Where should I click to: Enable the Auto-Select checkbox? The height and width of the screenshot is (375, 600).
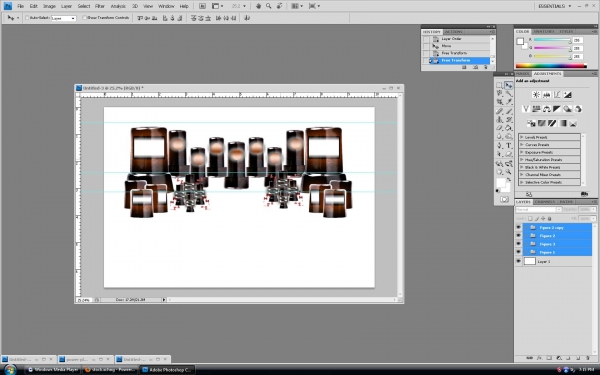point(27,18)
